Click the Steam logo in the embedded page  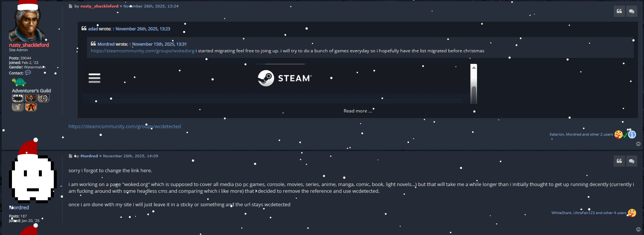point(285,78)
